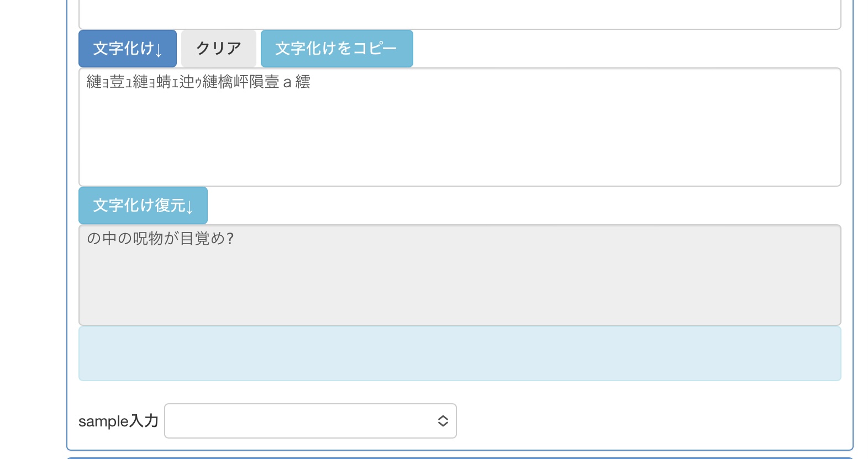
Task: Click the down arrow in 文字化け復元↓
Action: (x=190, y=208)
